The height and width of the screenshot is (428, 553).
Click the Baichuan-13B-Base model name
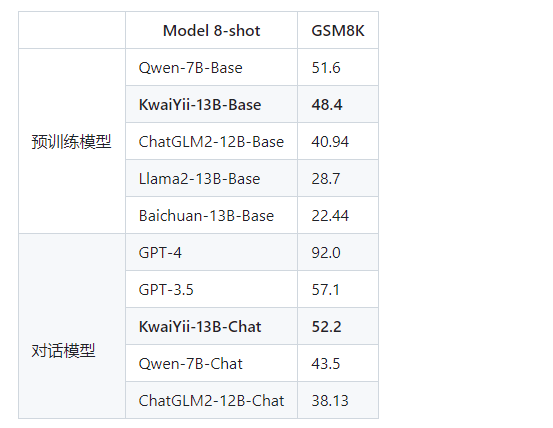pos(206,216)
